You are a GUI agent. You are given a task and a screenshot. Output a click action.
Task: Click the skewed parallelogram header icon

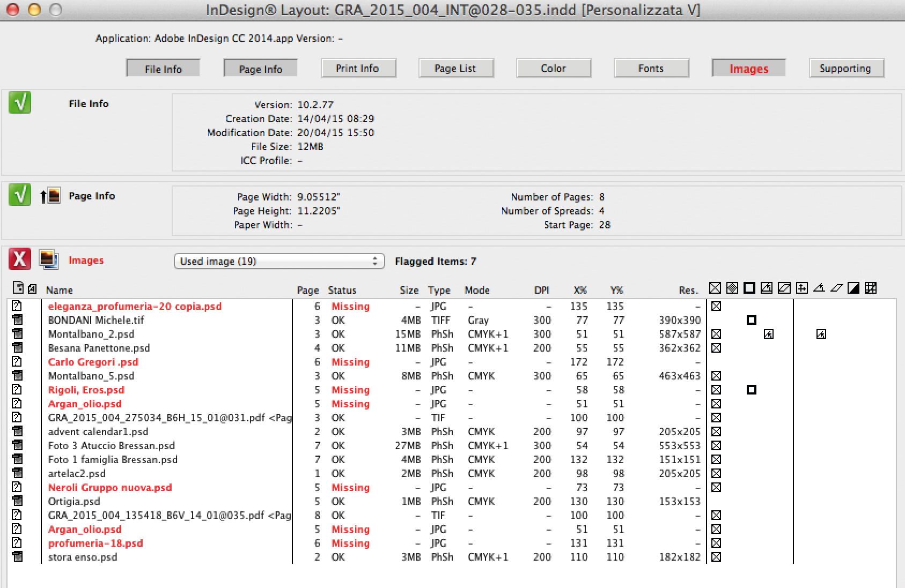(836, 288)
